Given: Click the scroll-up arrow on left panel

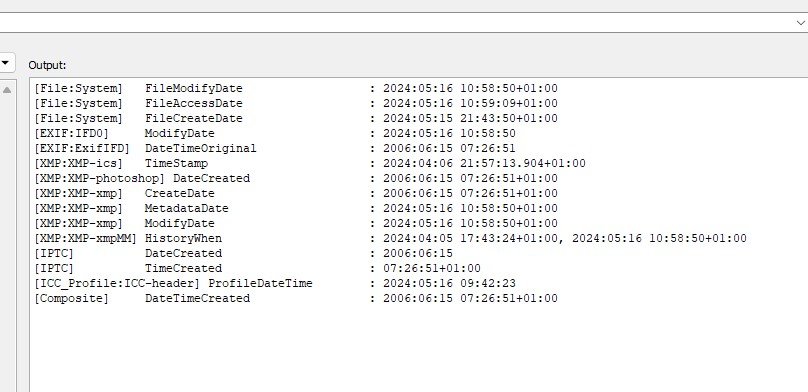Looking at the screenshot, I should coord(7,90).
